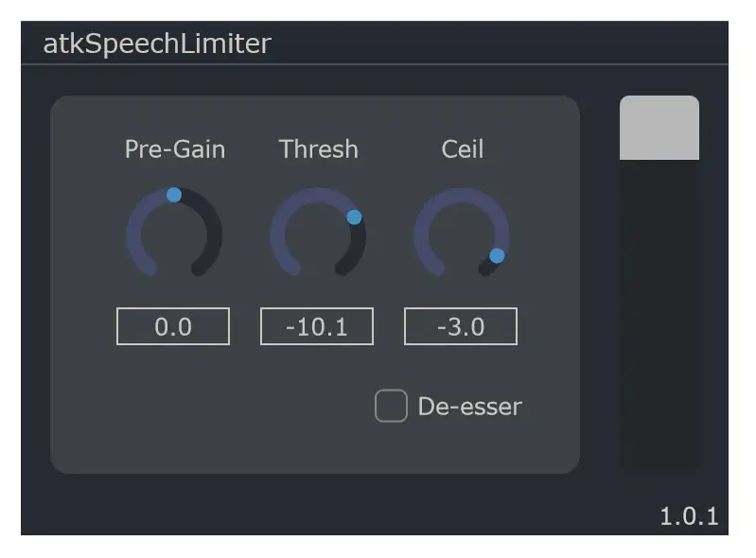Viewport: 756px width, 558px height.
Task: Click the atkSpeechLimiter title text
Action: 157,44
